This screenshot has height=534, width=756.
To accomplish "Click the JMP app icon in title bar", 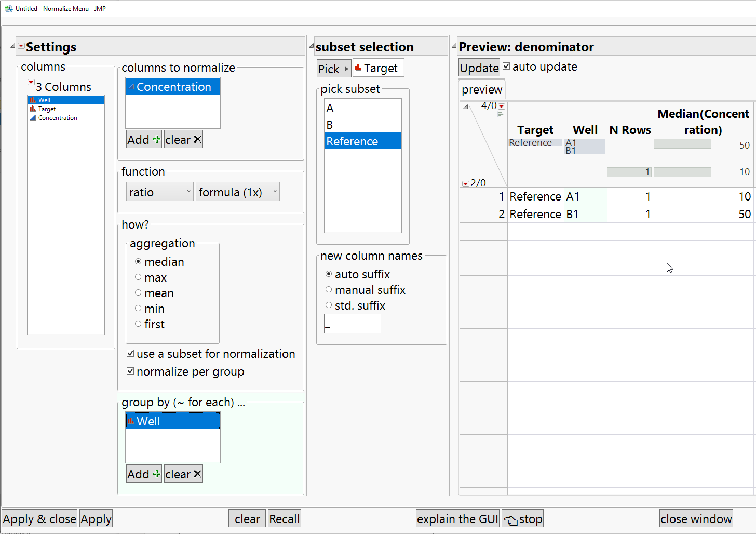I will point(8,8).
